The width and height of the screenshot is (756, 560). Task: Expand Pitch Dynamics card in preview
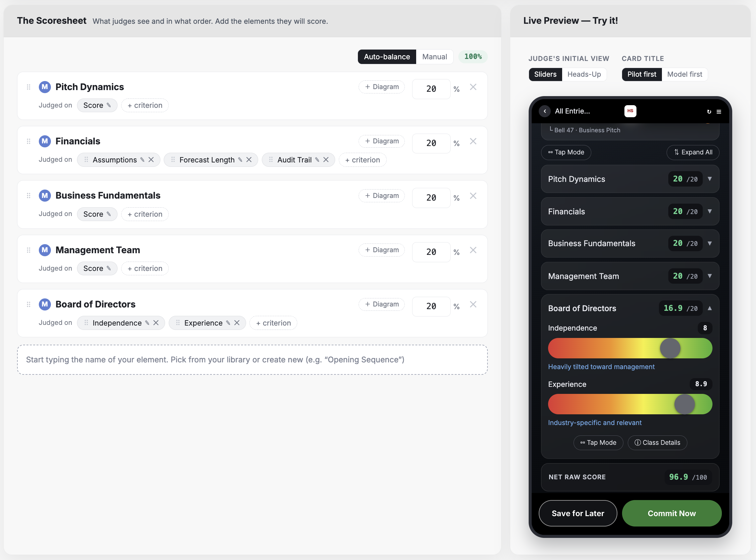pos(709,179)
